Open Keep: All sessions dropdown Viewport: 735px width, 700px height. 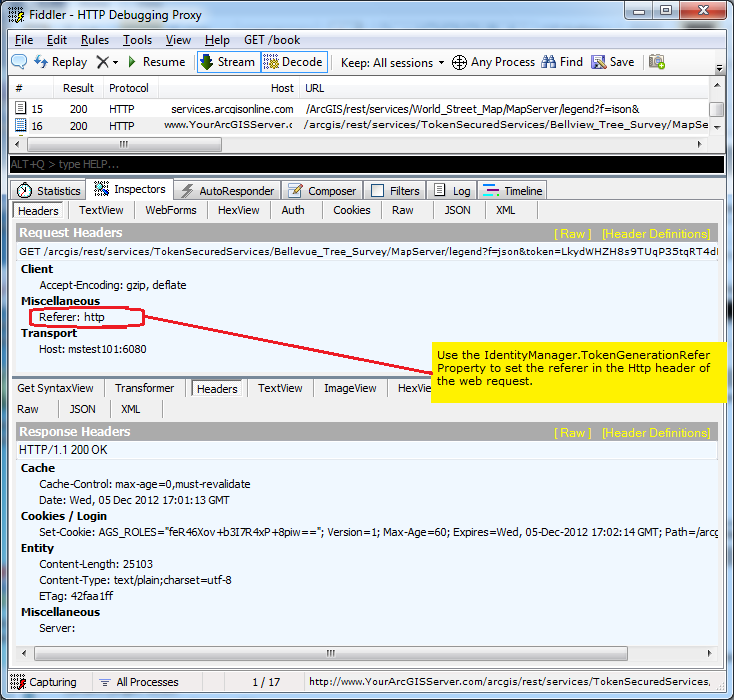[392, 62]
